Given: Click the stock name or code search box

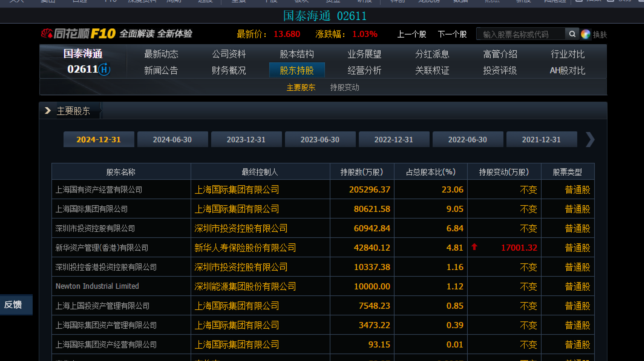Looking at the screenshot, I should pyautogui.click(x=521, y=34).
